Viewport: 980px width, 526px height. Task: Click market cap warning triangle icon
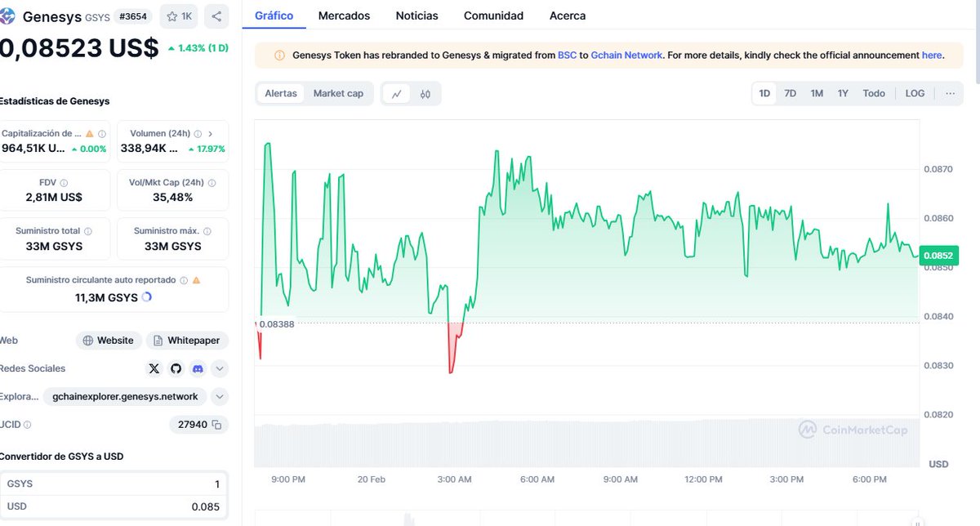(90, 134)
